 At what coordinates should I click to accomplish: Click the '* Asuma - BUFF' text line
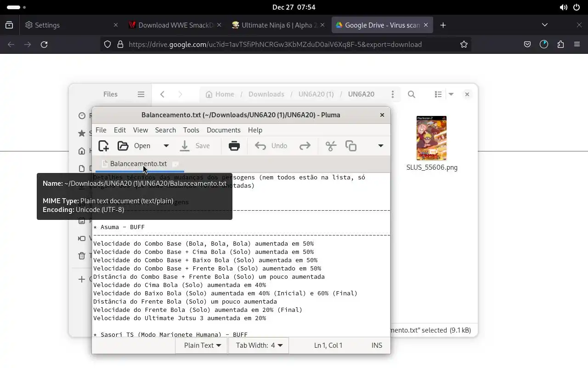click(x=119, y=227)
